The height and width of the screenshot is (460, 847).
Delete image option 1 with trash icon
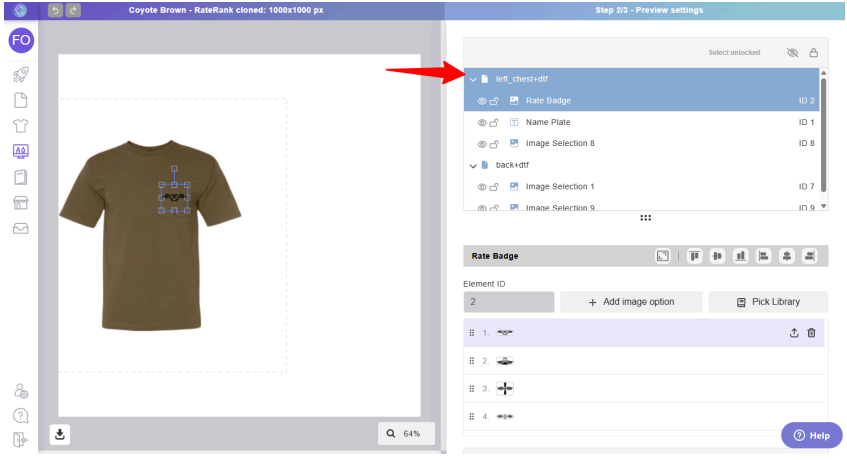(811, 333)
